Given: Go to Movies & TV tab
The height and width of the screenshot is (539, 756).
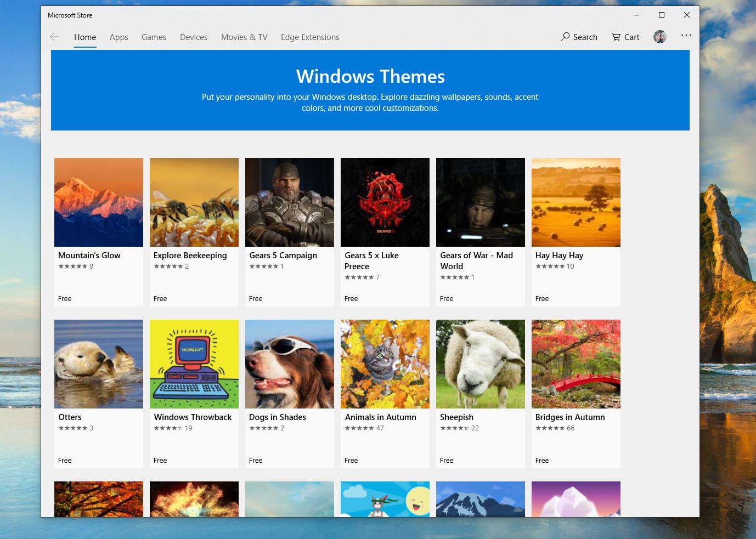Looking at the screenshot, I should coord(244,37).
